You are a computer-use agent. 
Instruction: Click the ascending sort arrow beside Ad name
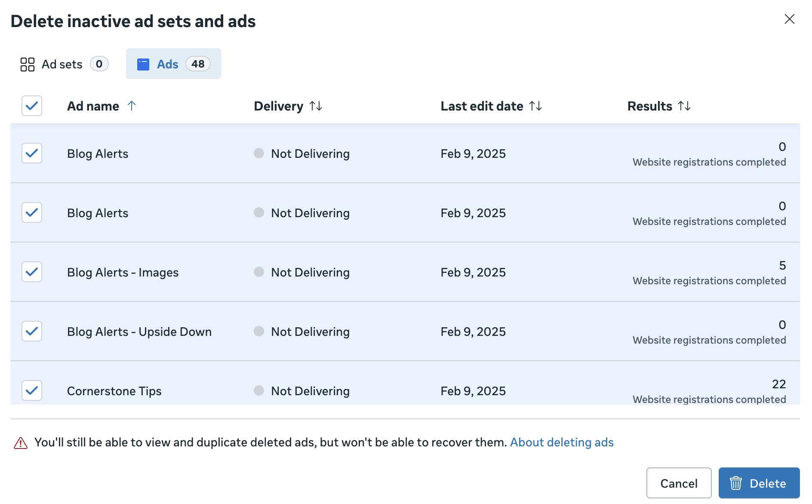click(132, 106)
